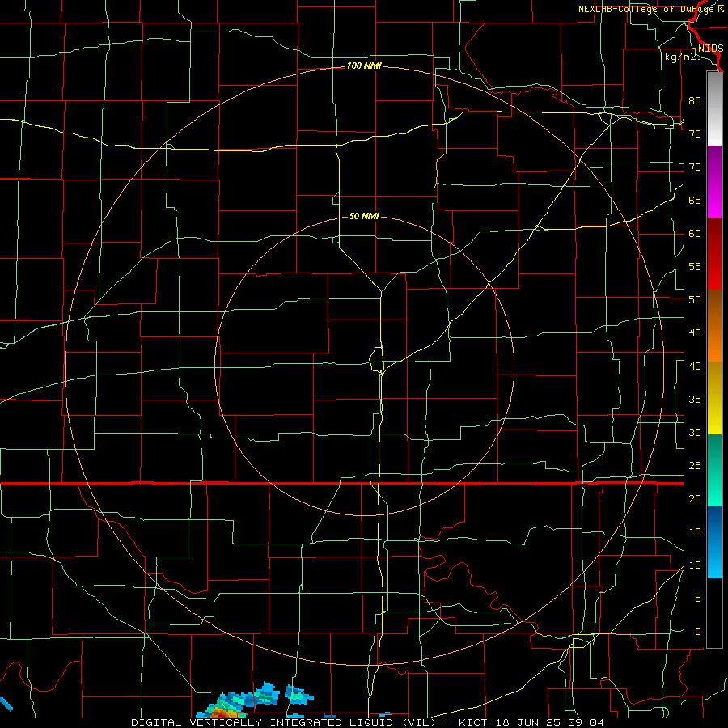The width and height of the screenshot is (728, 728).
Task: Select the 15 value on the scale
Action: tap(695, 532)
